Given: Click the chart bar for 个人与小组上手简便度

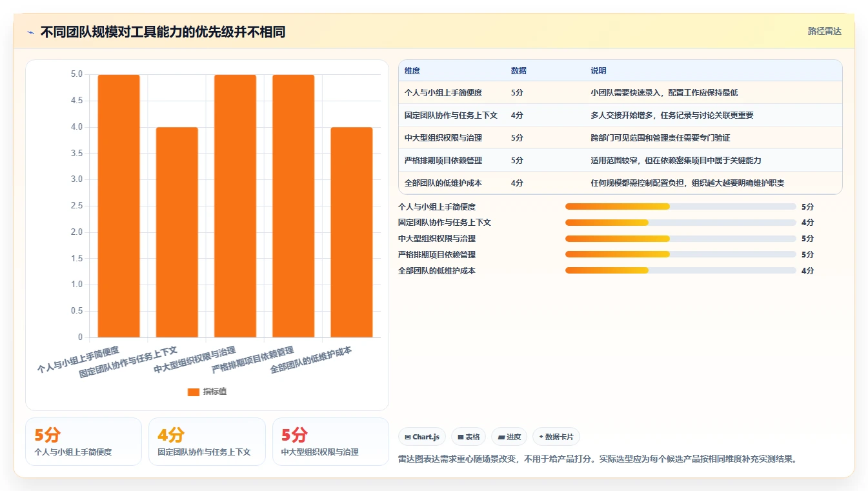Looking at the screenshot, I should tap(119, 206).
